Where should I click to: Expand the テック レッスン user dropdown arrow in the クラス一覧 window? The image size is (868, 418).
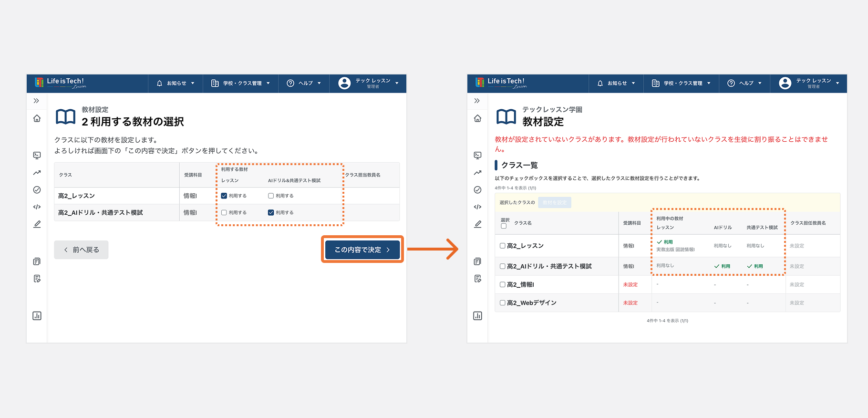(837, 84)
